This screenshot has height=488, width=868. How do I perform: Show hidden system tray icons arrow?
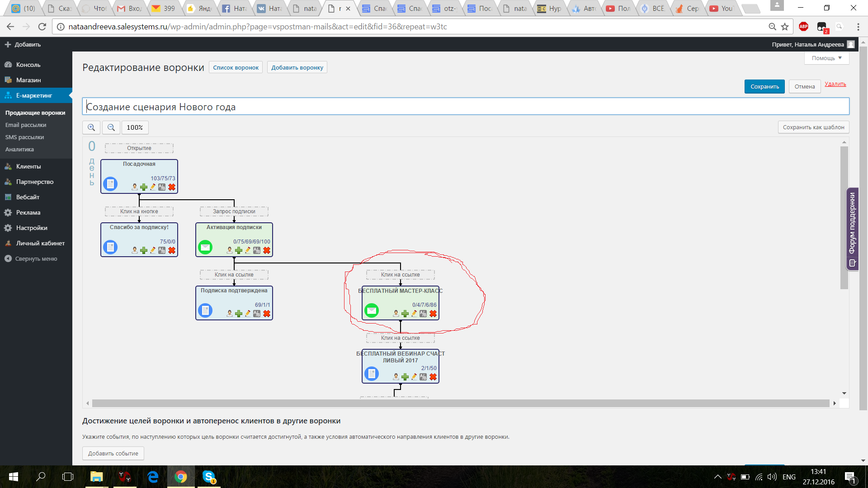(717, 477)
